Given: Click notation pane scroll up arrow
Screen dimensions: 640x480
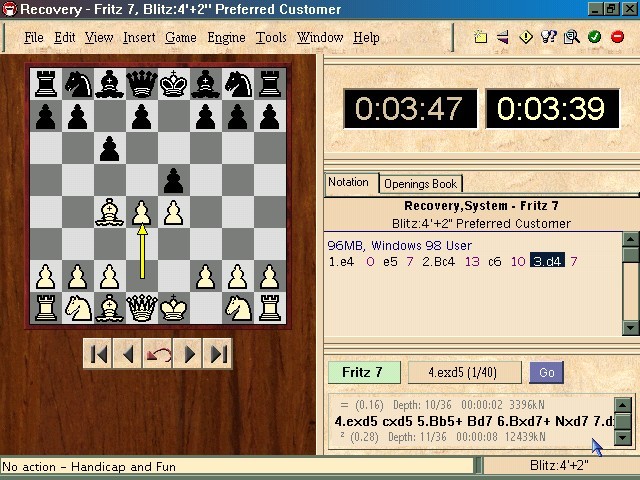Looking at the screenshot, I should click(x=630, y=239).
